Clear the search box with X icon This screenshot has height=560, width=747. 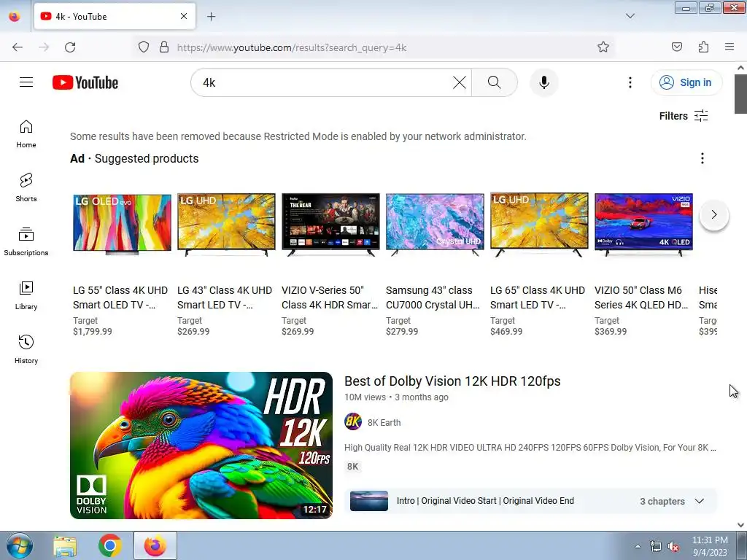(460, 82)
